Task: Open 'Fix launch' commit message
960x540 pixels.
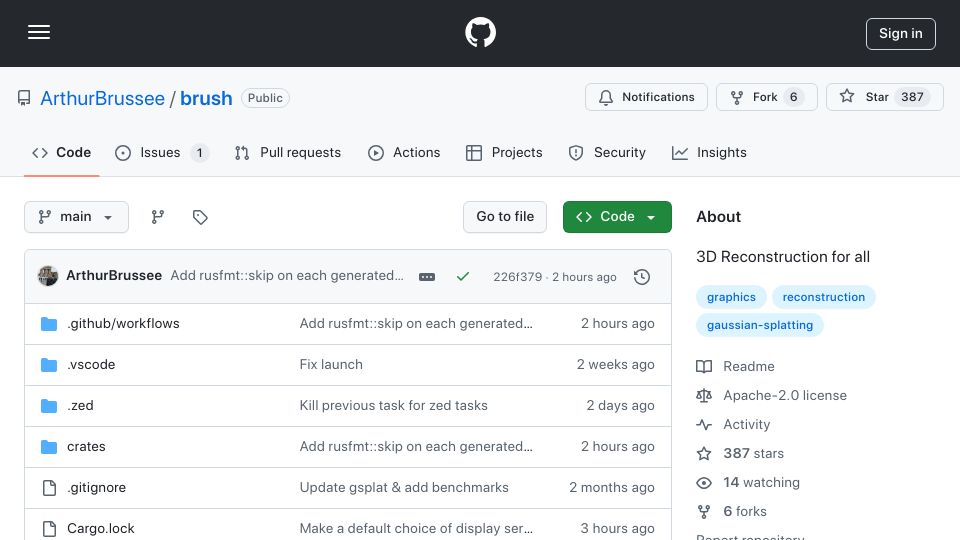Action: 331,364
